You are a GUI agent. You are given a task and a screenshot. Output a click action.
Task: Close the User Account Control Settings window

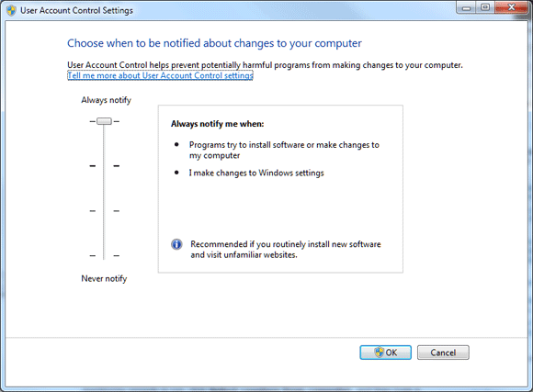[x=511, y=7]
